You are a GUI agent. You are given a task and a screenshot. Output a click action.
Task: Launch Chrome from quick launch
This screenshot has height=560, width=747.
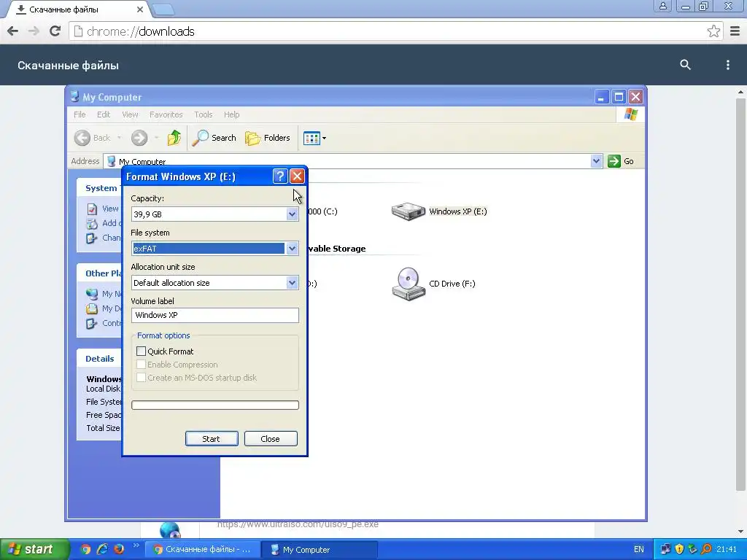pos(86,549)
